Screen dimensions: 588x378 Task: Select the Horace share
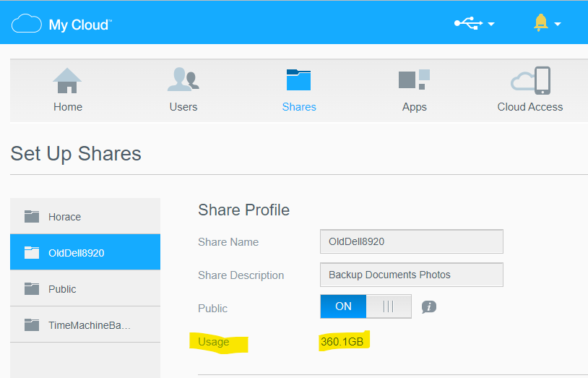pos(85,216)
